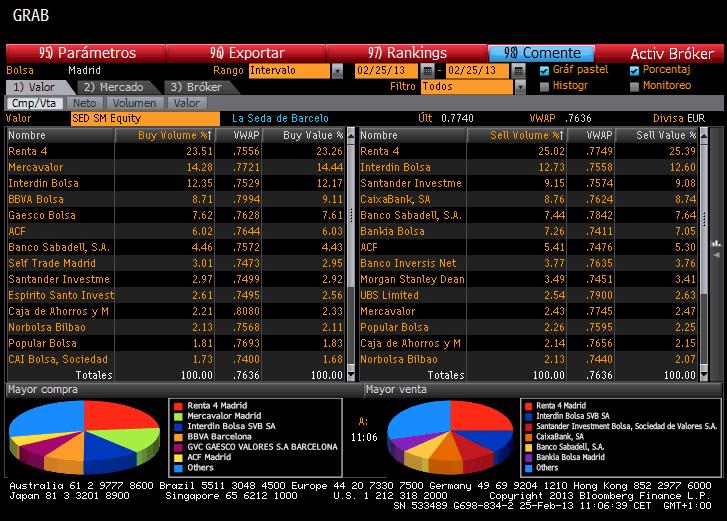This screenshot has height=521, width=727.
Task: Select the Volumen sub-tab
Action: [134, 103]
